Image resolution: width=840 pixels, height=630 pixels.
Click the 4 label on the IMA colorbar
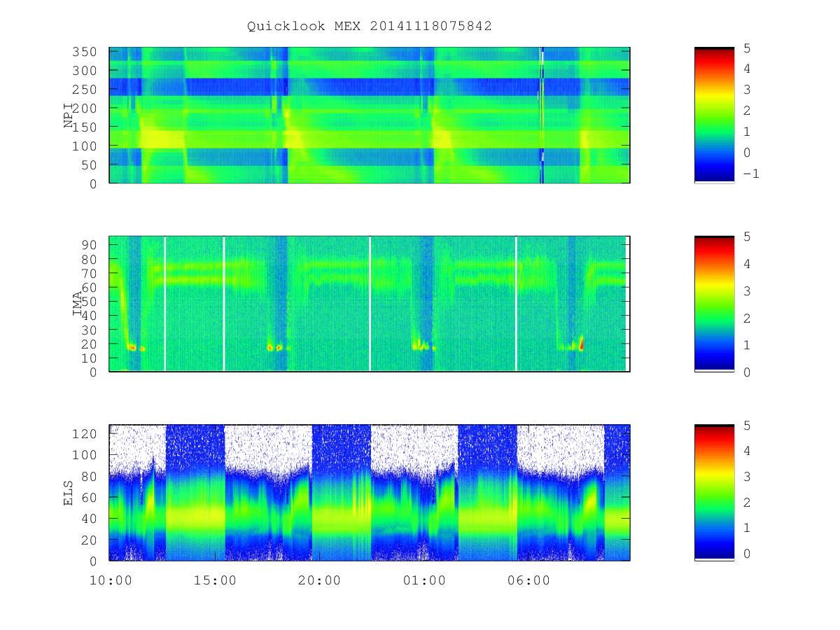click(x=747, y=264)
